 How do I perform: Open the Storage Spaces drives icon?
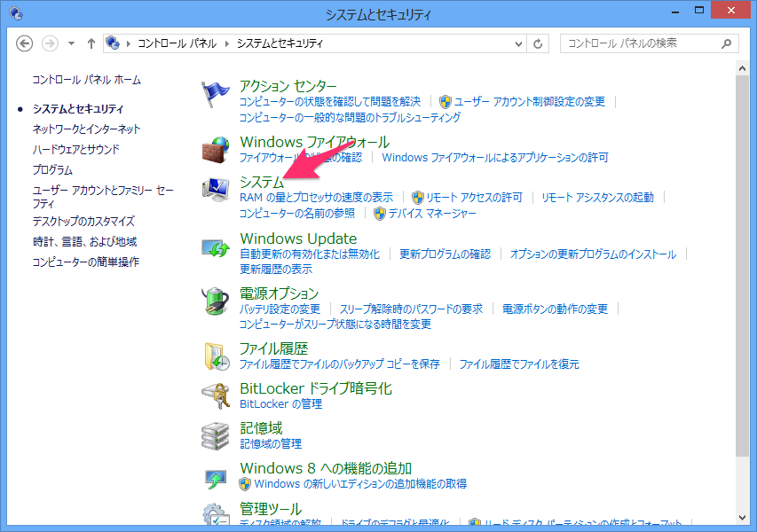(216, 436)
